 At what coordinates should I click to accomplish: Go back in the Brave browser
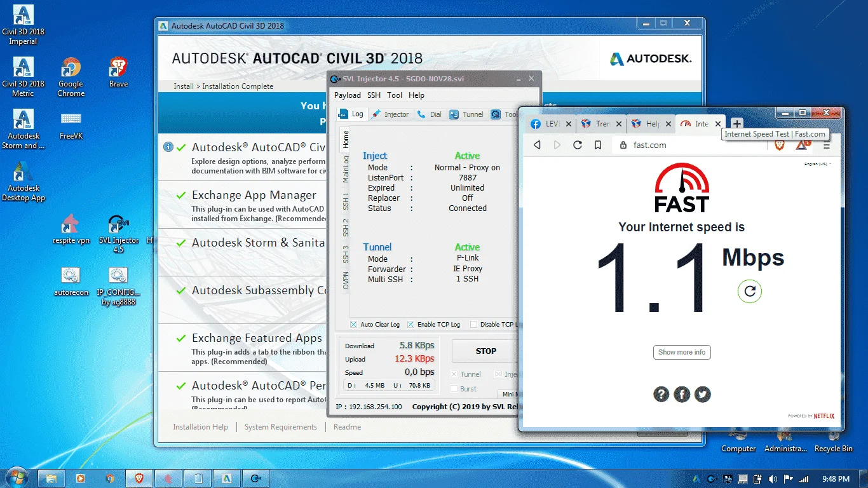(x=538, y=145)
